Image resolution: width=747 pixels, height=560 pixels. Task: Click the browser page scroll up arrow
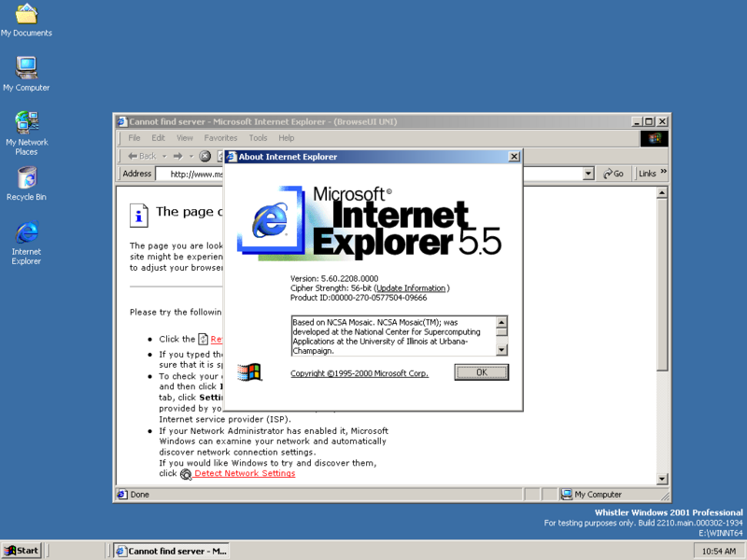[x=662, y=193]
